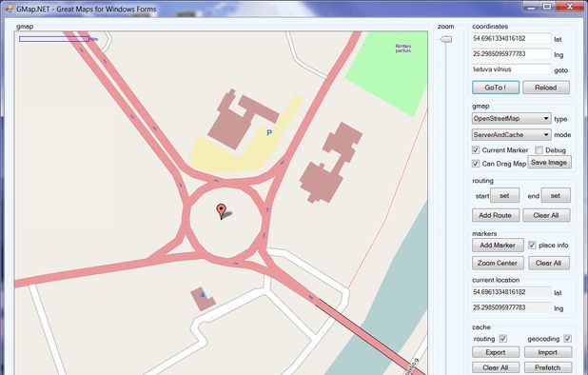588x375 pixels.
Task: Toggle the Current Marker checkbox
Action: pos(476,150)
